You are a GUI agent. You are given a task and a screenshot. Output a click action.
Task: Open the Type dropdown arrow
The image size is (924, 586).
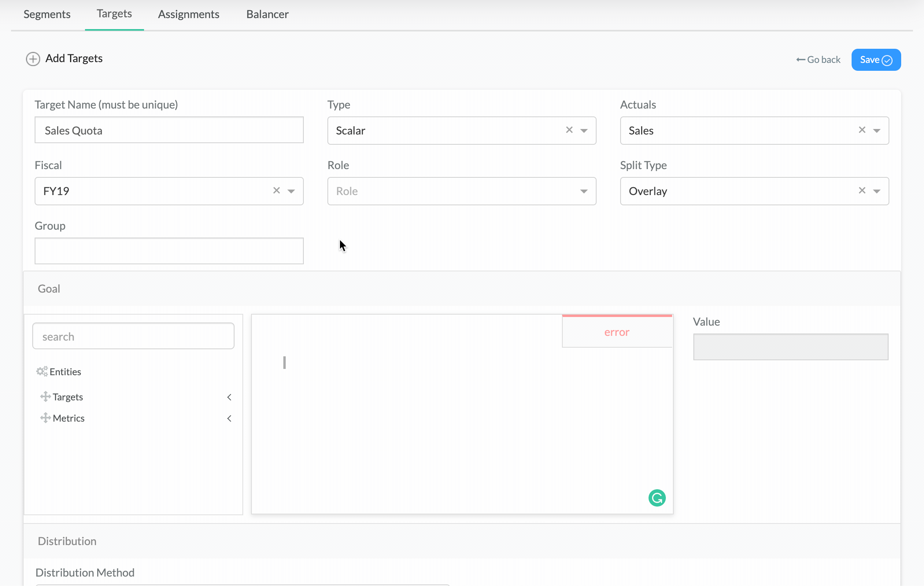pos(584,131)
